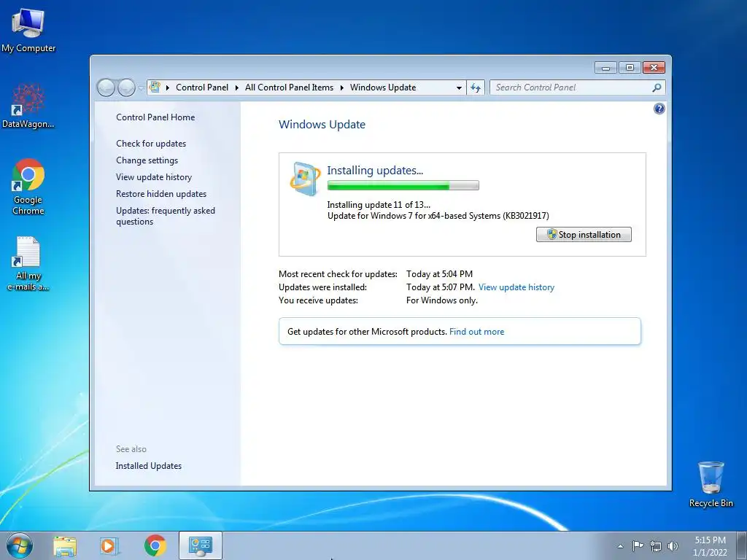
Task: Show hidden tray icons arrow
Action: 620,546
